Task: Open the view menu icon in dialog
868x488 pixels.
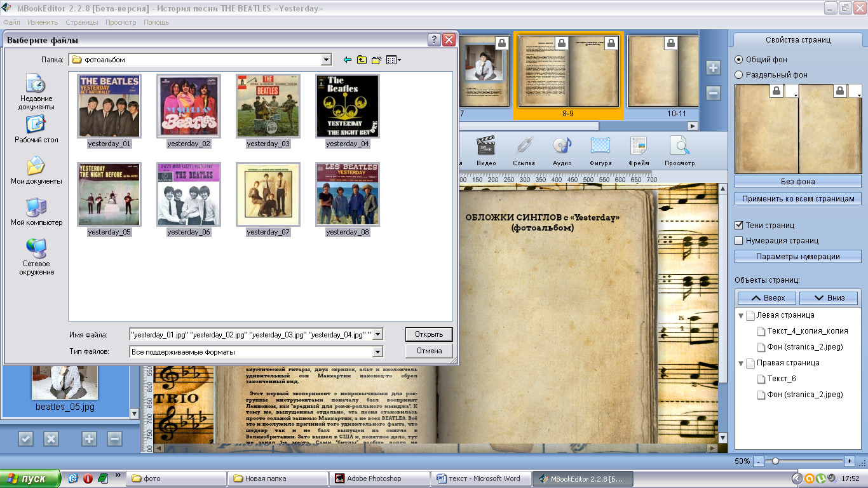Action: [x=393, y=60]
